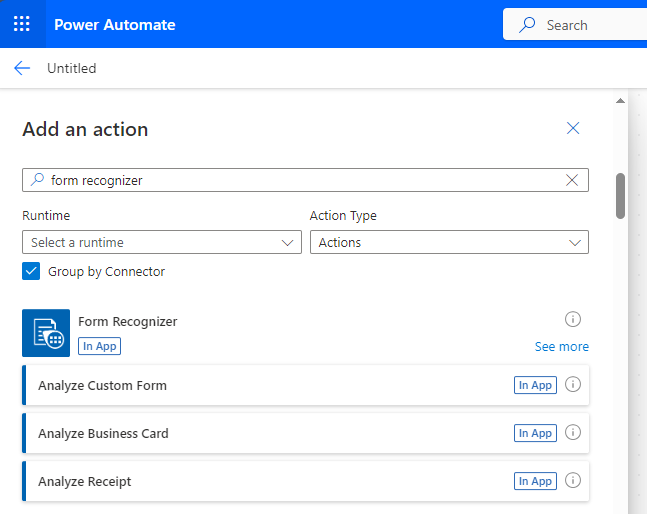
Task: Click the Form Recognizer connector icon
Action: click(46, 333)
